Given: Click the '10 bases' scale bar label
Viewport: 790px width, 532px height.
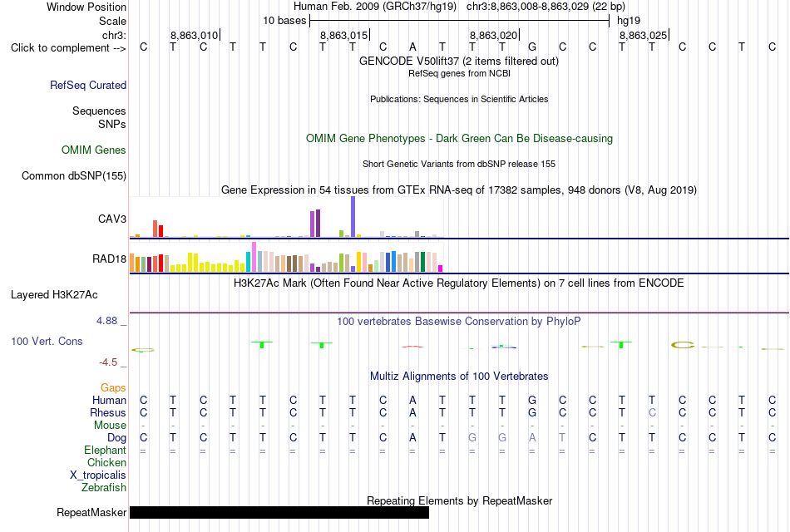Looking at the screenshot, I should [284, 21].
